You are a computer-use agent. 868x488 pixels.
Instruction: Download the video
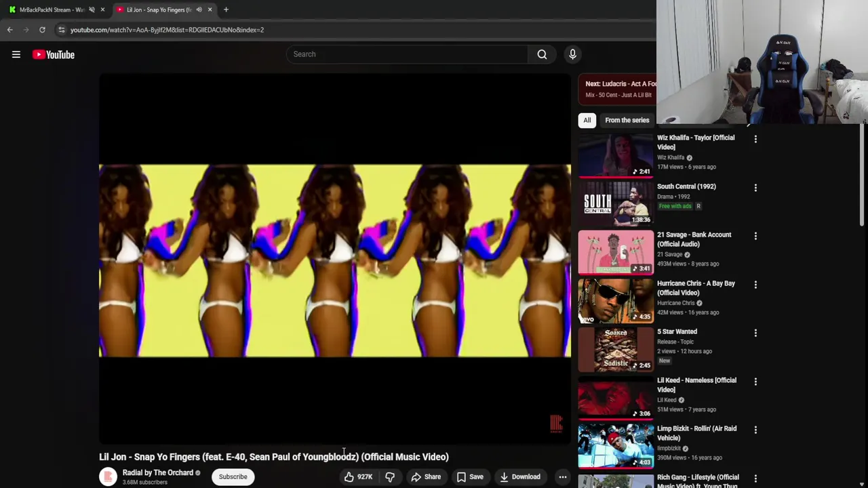(x=520, y=476)
